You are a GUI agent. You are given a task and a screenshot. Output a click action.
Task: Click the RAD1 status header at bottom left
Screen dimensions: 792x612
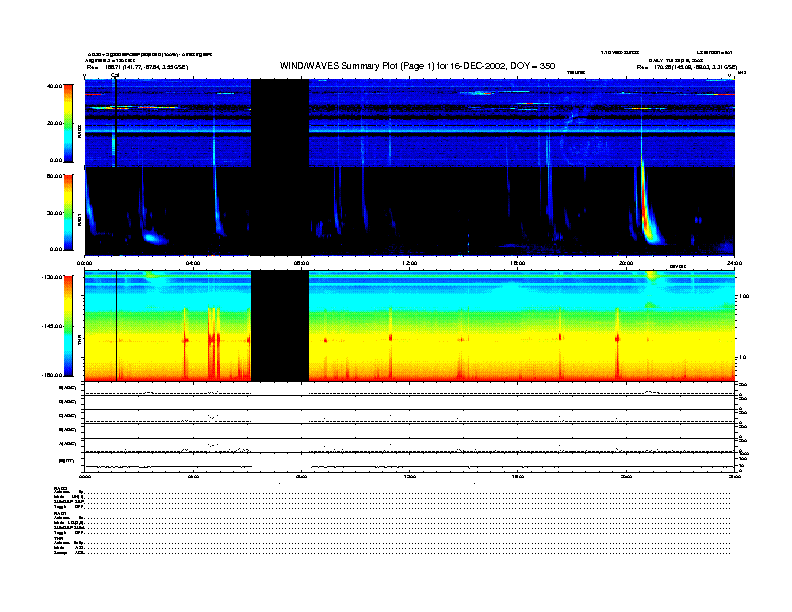[x=61, y=514]
